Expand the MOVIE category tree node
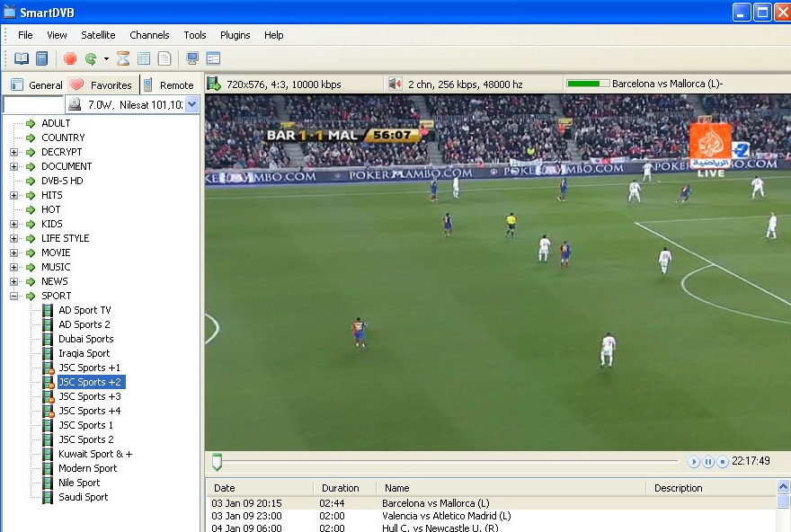 [x=13, y=253]
